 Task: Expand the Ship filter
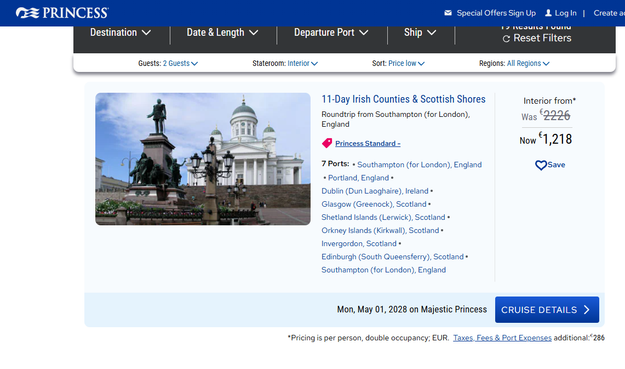pyautogui.click(x=420, y=33)
